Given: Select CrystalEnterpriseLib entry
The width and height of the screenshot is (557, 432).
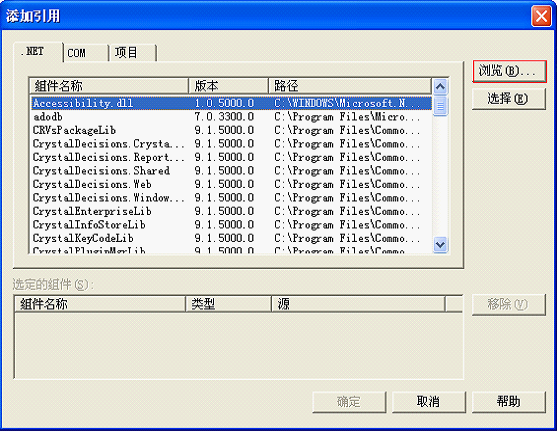Looking at the screenshot, I should click(231, 211).
